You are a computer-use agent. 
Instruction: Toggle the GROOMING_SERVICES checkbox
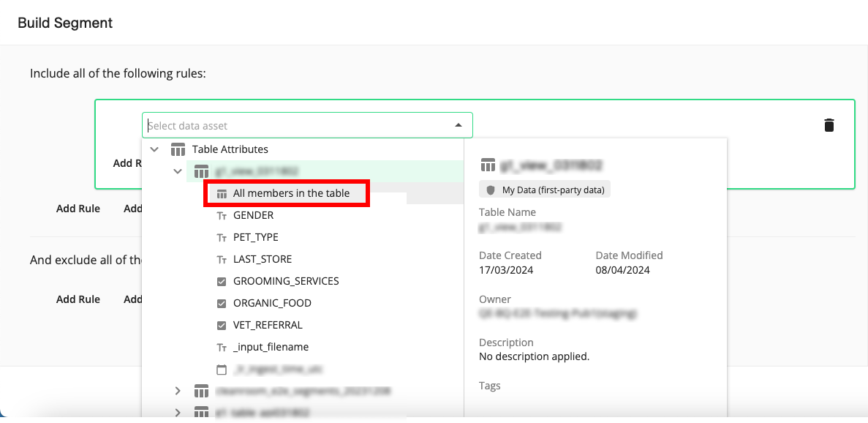(222, 282)
